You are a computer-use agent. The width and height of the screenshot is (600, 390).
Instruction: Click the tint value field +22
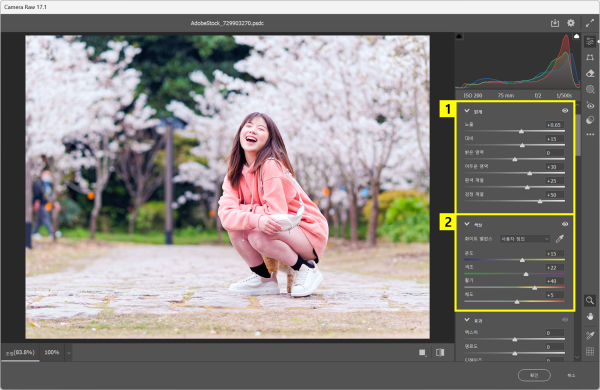554,268
